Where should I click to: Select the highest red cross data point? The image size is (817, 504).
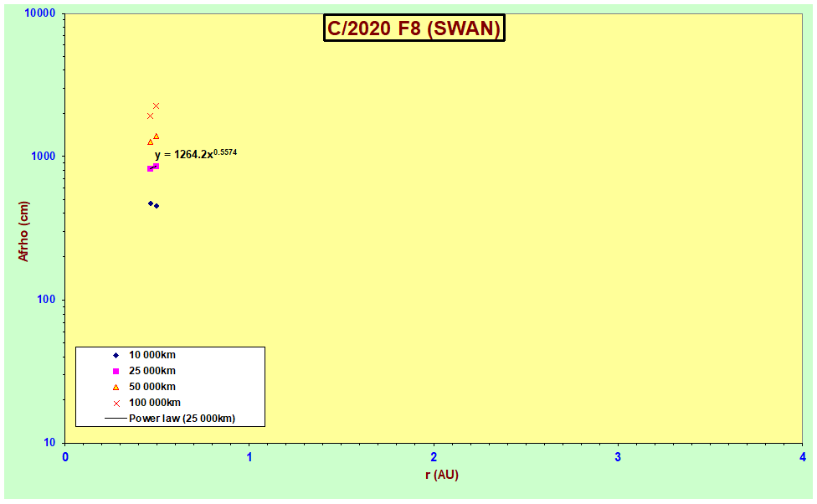click(156, 106)
